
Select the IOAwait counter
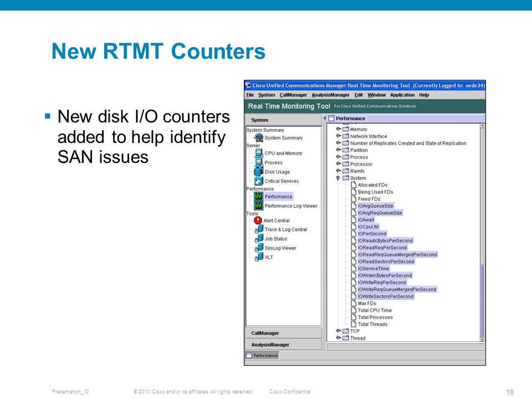point(366,220)
